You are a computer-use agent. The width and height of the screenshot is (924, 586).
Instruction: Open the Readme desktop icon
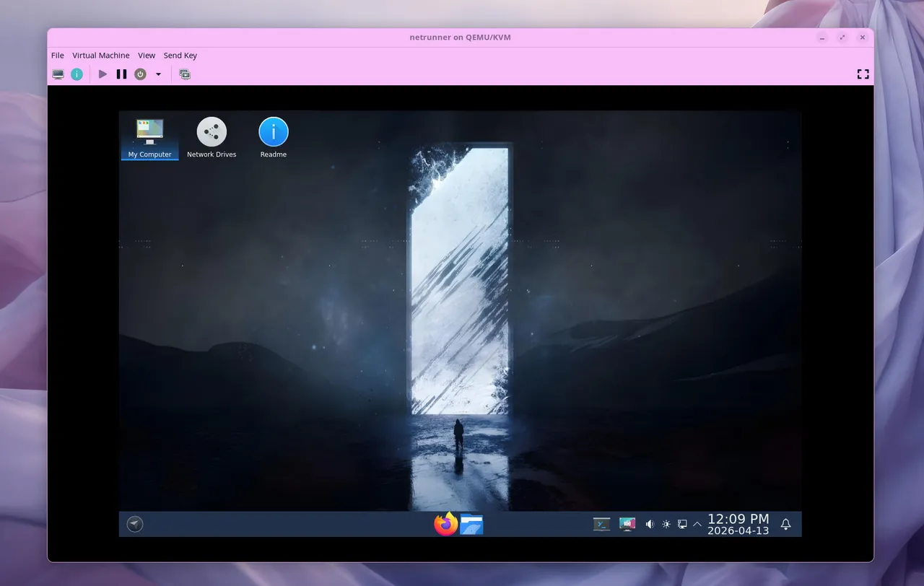tap(274, 138)
